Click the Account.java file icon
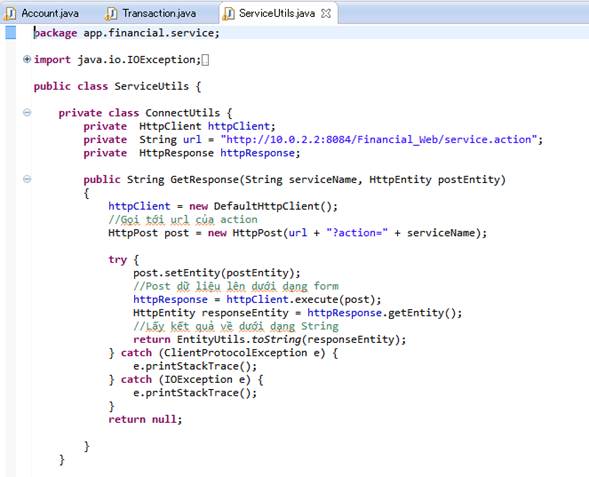 click(10, 14)
